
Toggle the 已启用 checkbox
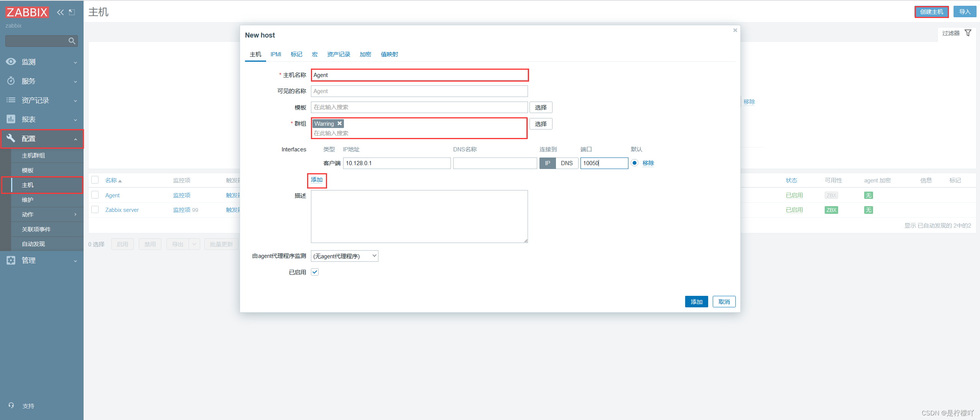pos(315,272)
